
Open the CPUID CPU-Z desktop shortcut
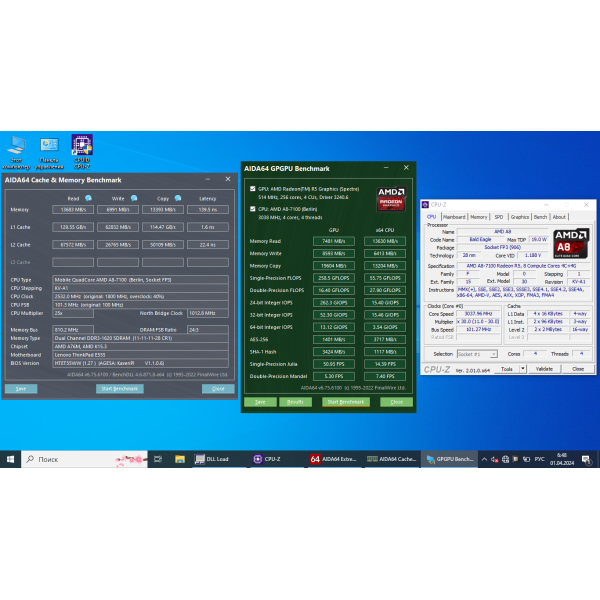(82, 152)
